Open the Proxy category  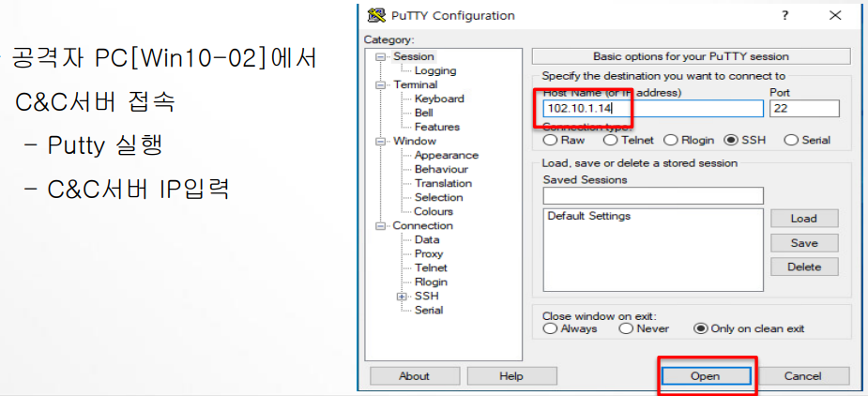pyautogui.click(x=429, y=254)
